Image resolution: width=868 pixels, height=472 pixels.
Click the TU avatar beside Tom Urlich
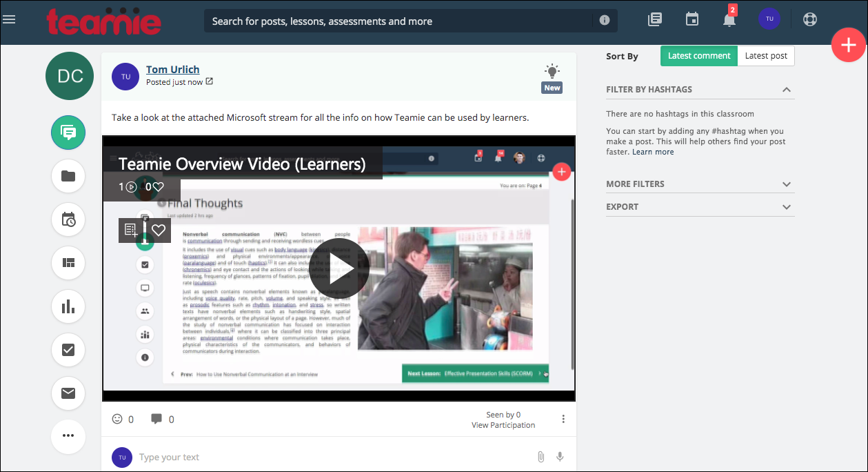[125, 77]
